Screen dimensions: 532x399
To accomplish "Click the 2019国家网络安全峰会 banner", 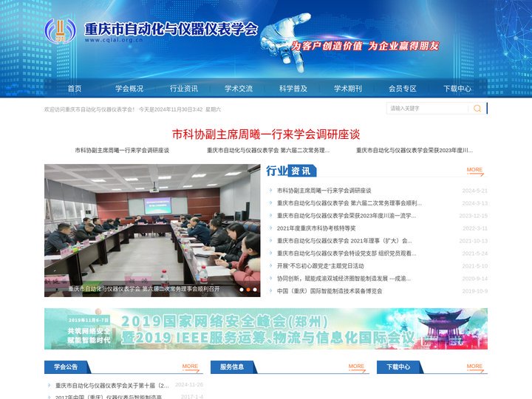I will [266, 329].
